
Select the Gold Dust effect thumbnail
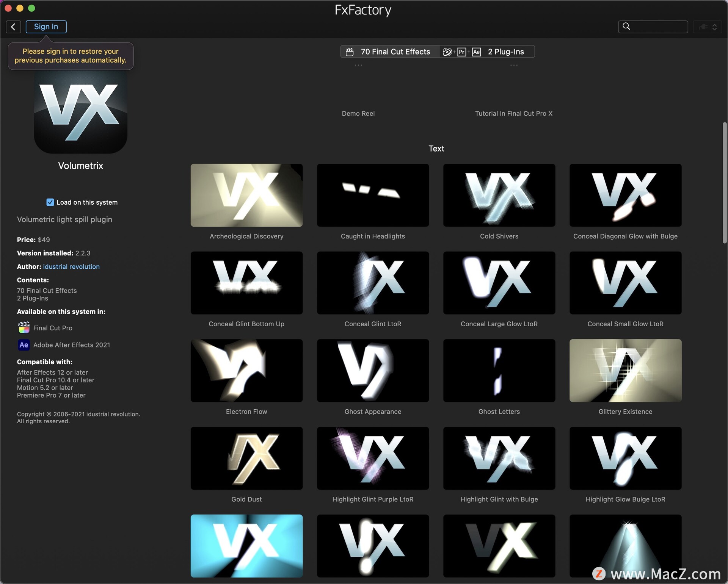[246, 458]
